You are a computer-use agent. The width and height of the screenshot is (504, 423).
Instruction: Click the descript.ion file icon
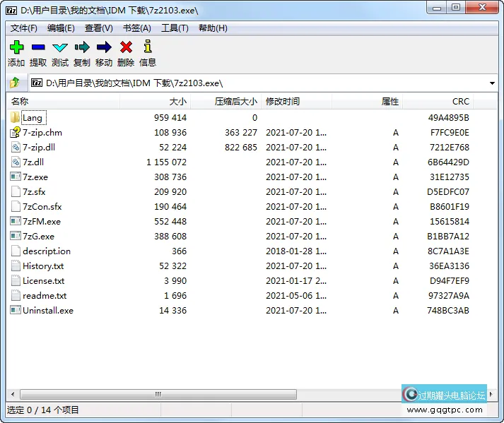click(x=16, y=251)
